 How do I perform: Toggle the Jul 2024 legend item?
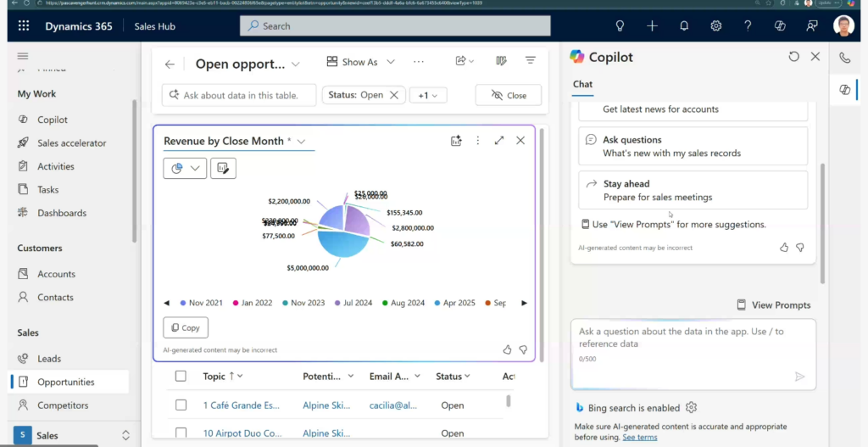[353, 303]
